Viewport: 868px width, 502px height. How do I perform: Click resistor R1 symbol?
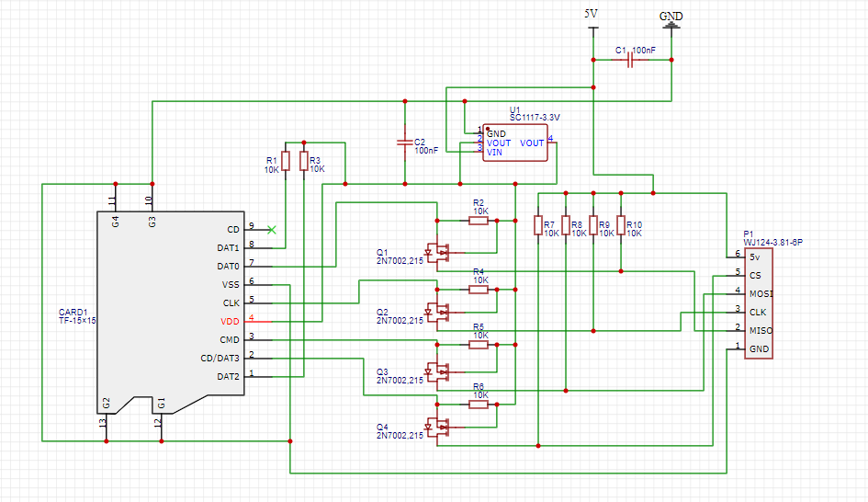(286, 161)
